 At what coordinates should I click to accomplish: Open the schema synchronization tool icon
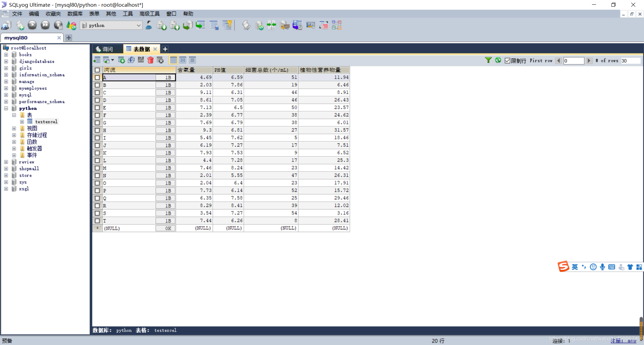[271, 25]
